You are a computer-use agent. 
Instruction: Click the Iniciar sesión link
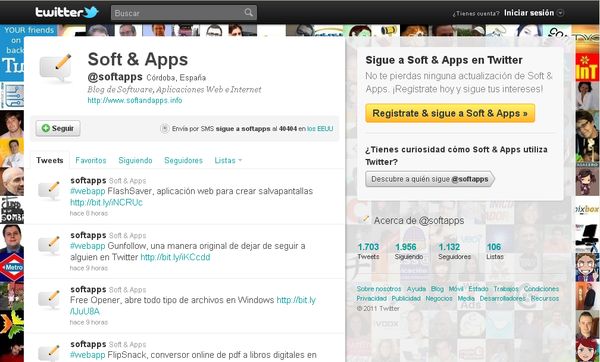529,13
